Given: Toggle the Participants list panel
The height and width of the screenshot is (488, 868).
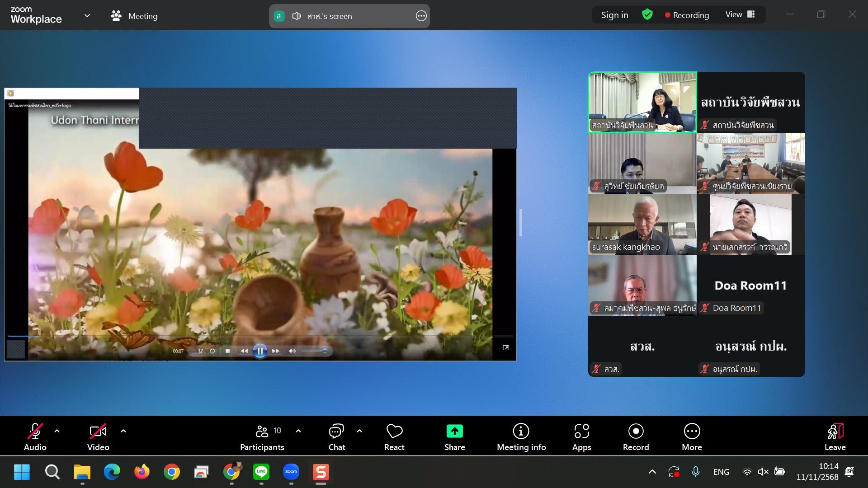Looking at the screenshot, I should pyautogui.click(x=262, y=436).
